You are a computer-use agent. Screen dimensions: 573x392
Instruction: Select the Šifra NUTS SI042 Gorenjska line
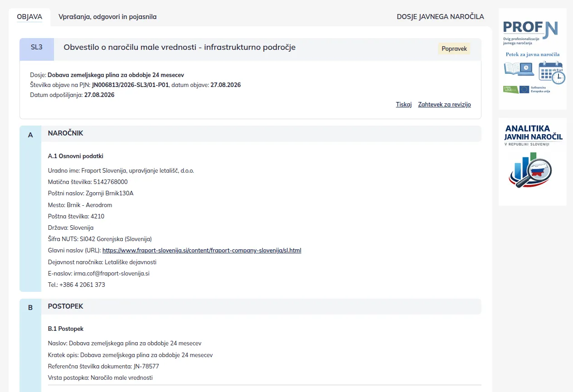pos(100,239)
